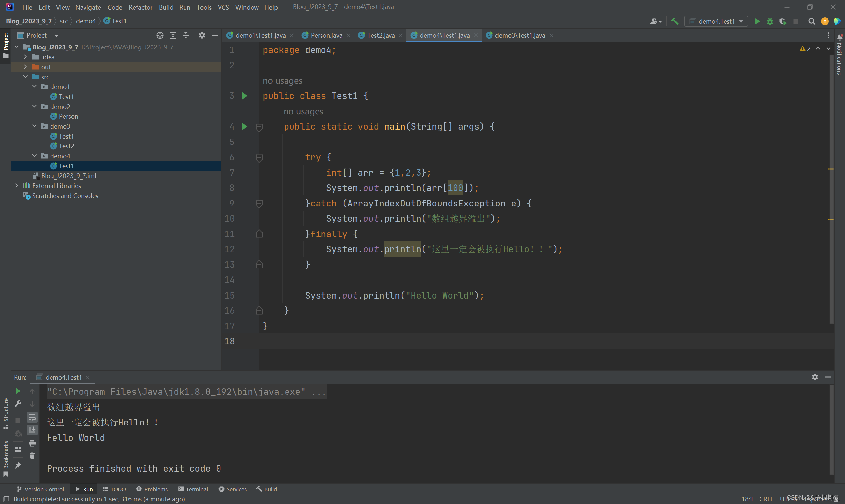The height and width of the screenshot is (504, 845).
Task: Open Notifications side panel
Action: (x=840, y=54)
